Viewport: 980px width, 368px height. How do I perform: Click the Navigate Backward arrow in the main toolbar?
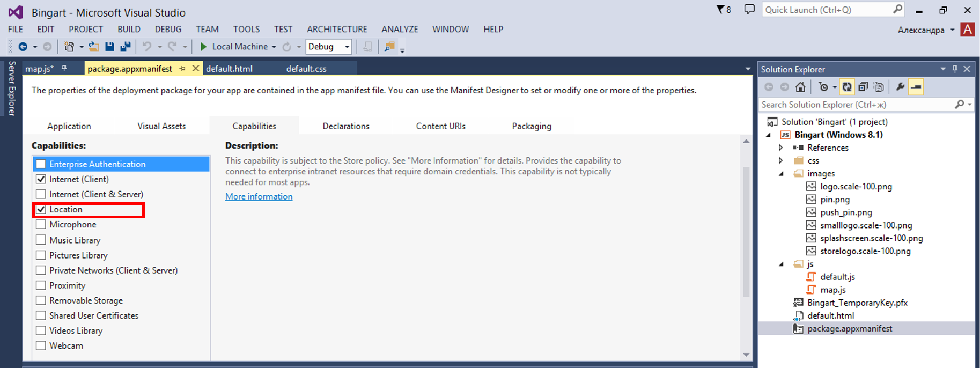click(x=23, y=47)
